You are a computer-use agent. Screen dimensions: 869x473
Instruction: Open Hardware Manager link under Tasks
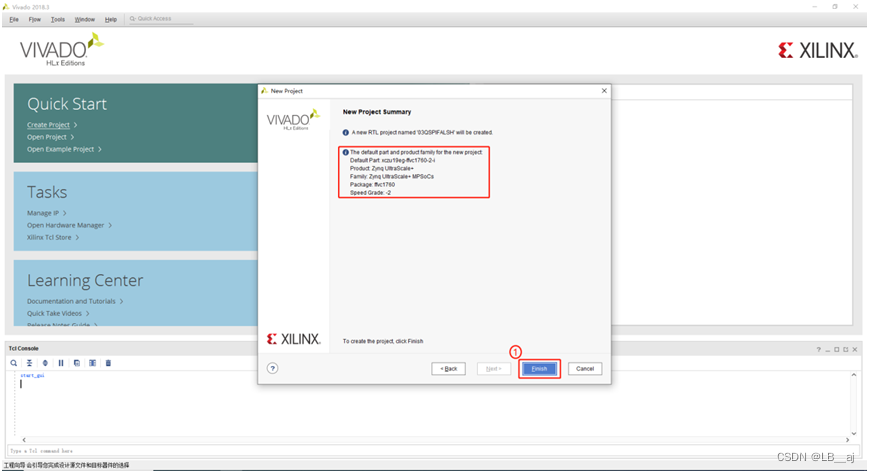tap(65, 225)
